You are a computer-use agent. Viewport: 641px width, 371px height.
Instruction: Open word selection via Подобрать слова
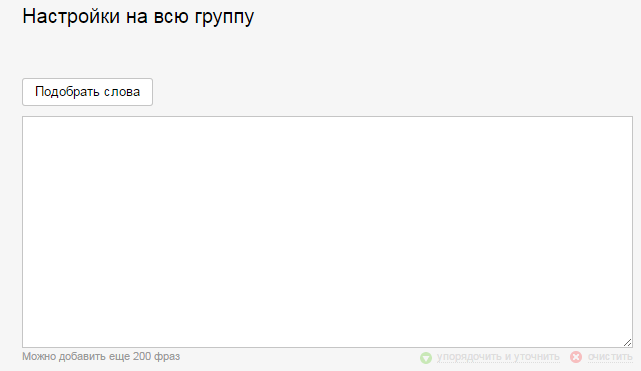point(87,92)
